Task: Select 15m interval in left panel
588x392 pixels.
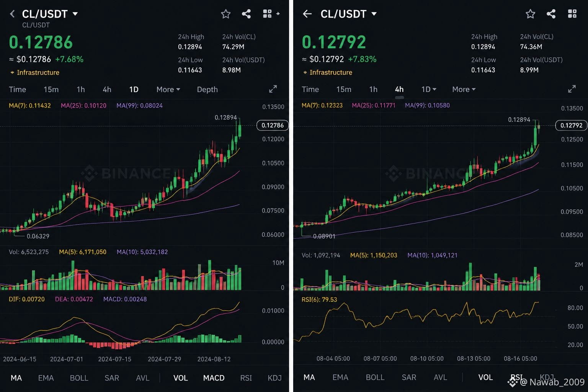Action: tap(51, 89)
